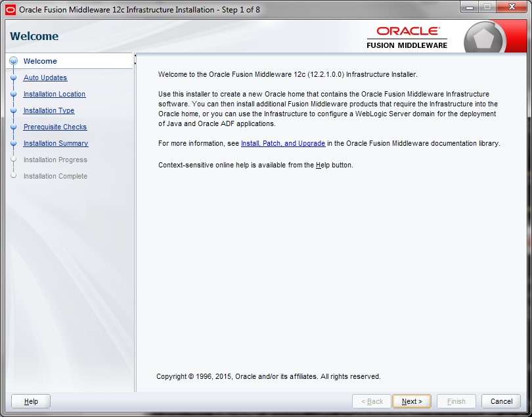Click the Installation Progress step bullet
532x417 pixels.
click(13, 160)
